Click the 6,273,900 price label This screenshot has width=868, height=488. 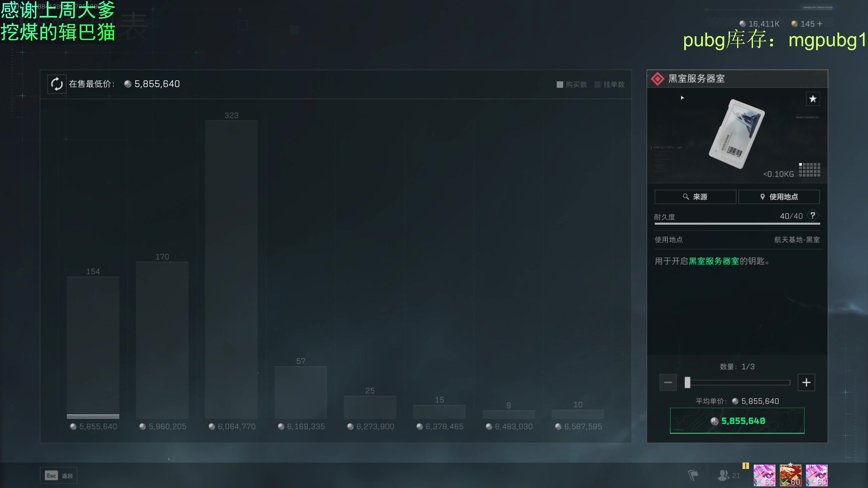tap(371, 427)
